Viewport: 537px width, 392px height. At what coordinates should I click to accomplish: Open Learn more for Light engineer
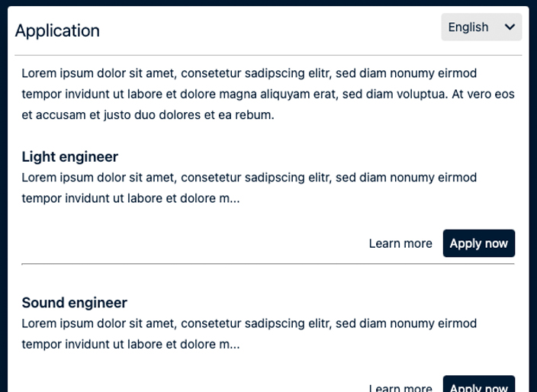400,243
